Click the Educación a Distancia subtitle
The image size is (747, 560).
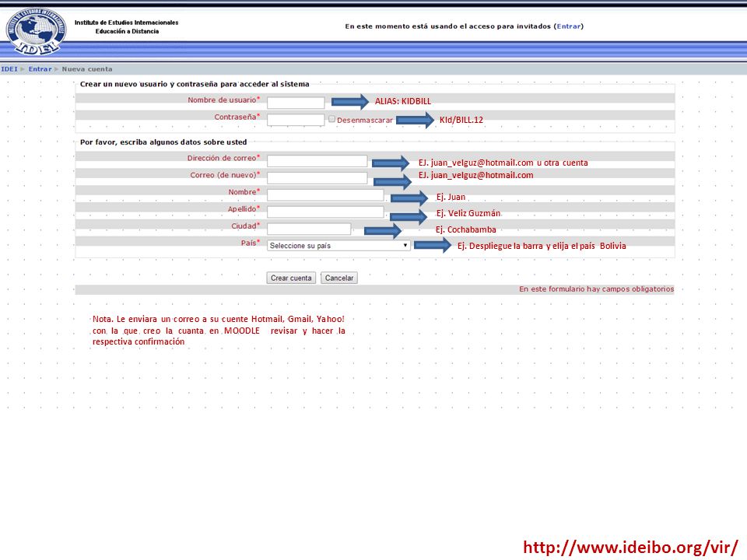(127, 31)
